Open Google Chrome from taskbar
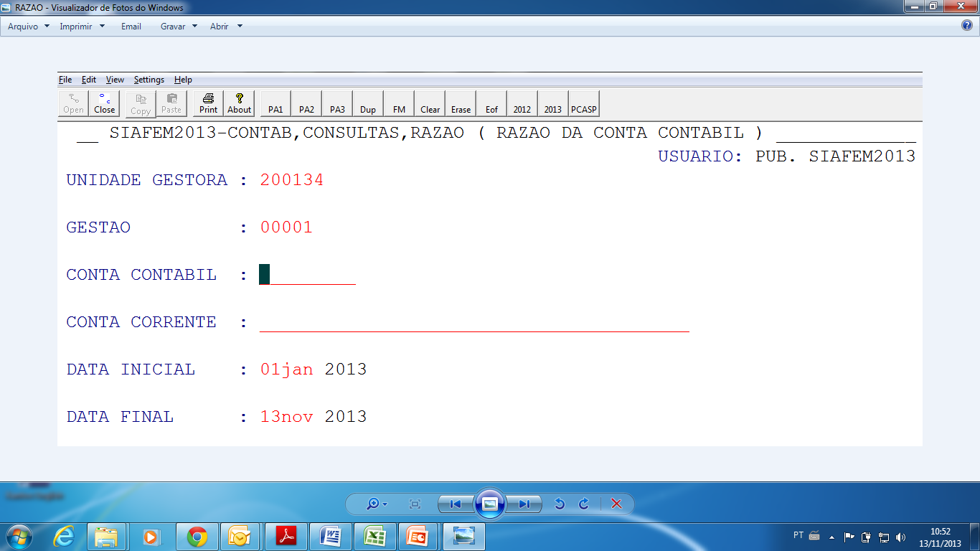980x551 pixels. 197,536
